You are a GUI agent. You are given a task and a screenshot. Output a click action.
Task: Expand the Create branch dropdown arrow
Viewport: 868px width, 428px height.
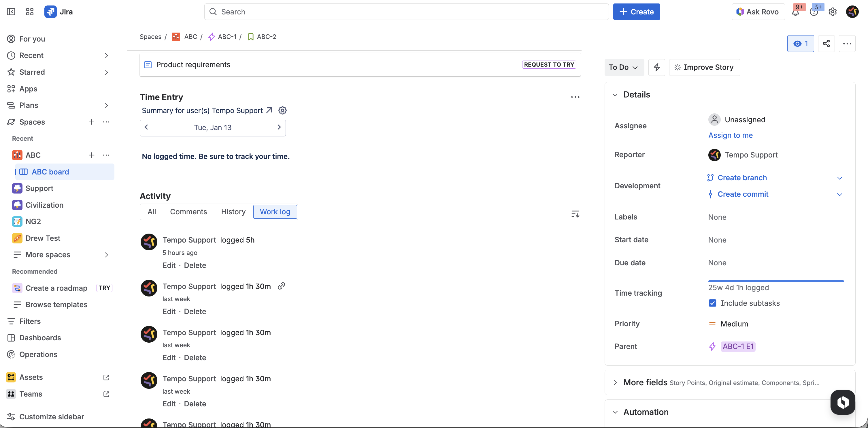pyautogui.click(x=839, y=178)
